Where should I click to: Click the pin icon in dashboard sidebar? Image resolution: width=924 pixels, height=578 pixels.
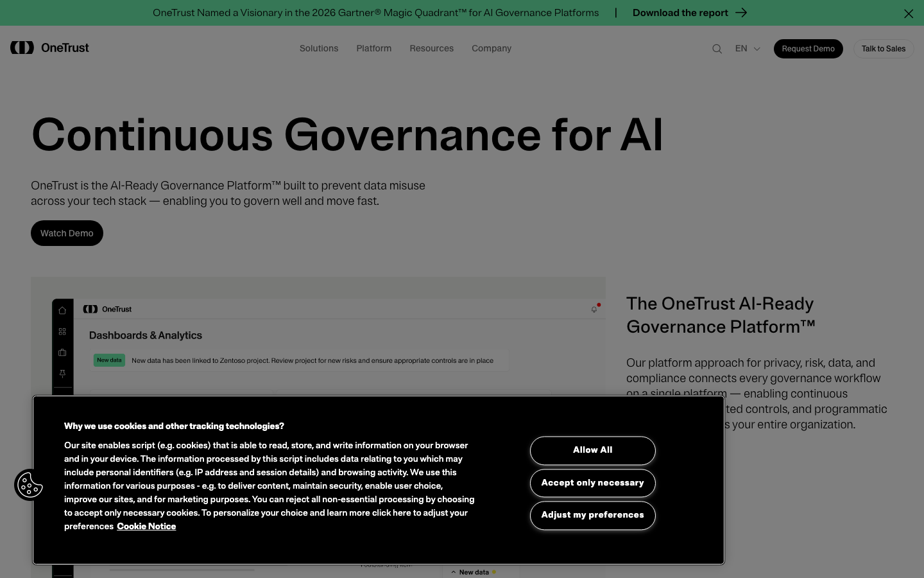(x=62, y=373)
